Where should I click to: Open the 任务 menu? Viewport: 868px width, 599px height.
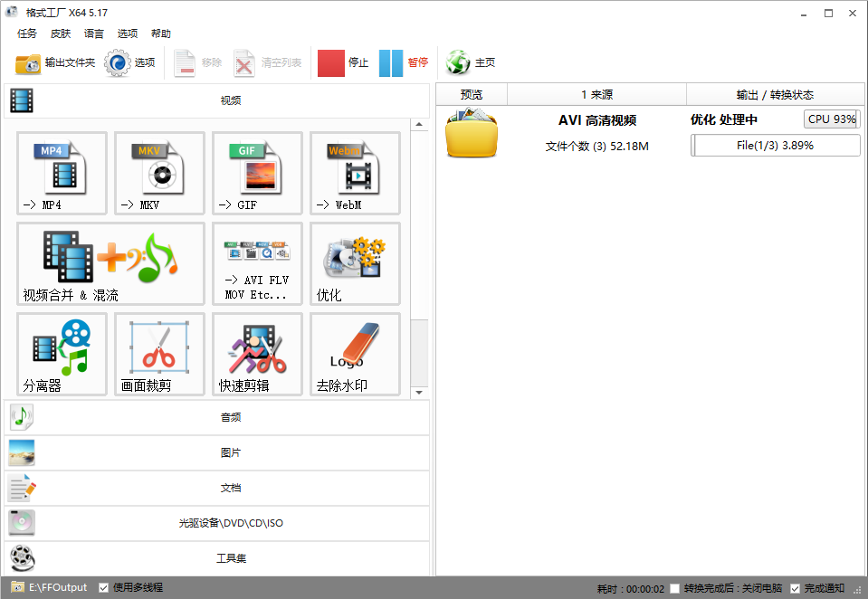27,33
